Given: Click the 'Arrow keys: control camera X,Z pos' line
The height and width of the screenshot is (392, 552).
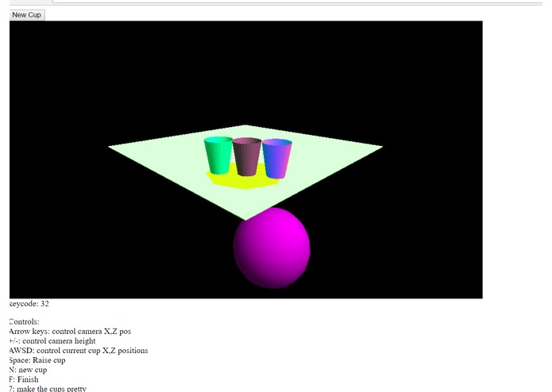Looking at the screenshot, I should (70, 331).
